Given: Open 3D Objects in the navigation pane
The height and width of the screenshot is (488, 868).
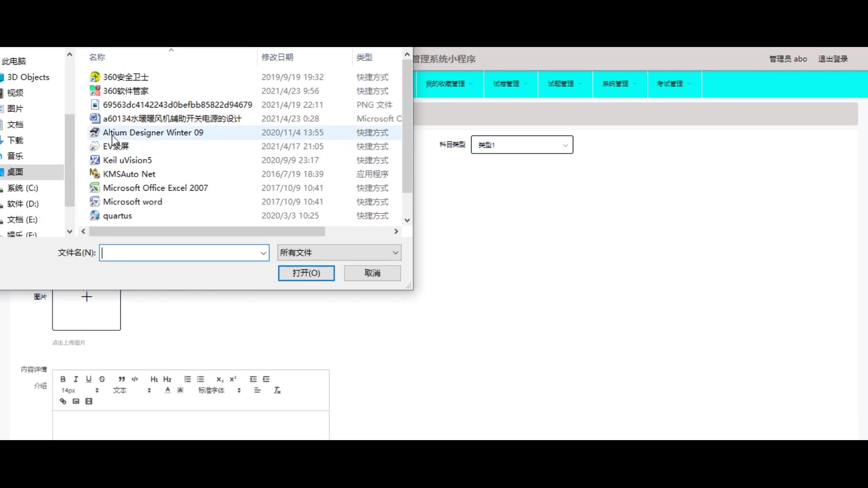Looking at the screenshot, I should pyautogui.click(x=28, y=77).
